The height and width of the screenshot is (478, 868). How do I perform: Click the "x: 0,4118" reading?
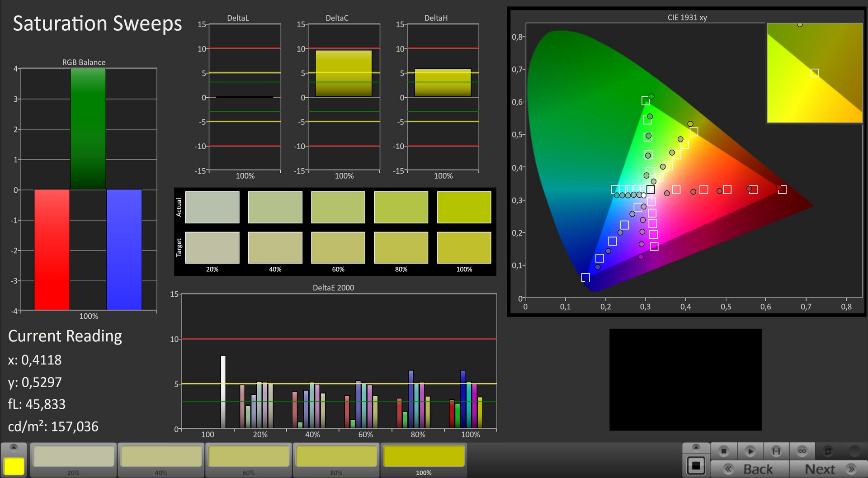point(35,360)
